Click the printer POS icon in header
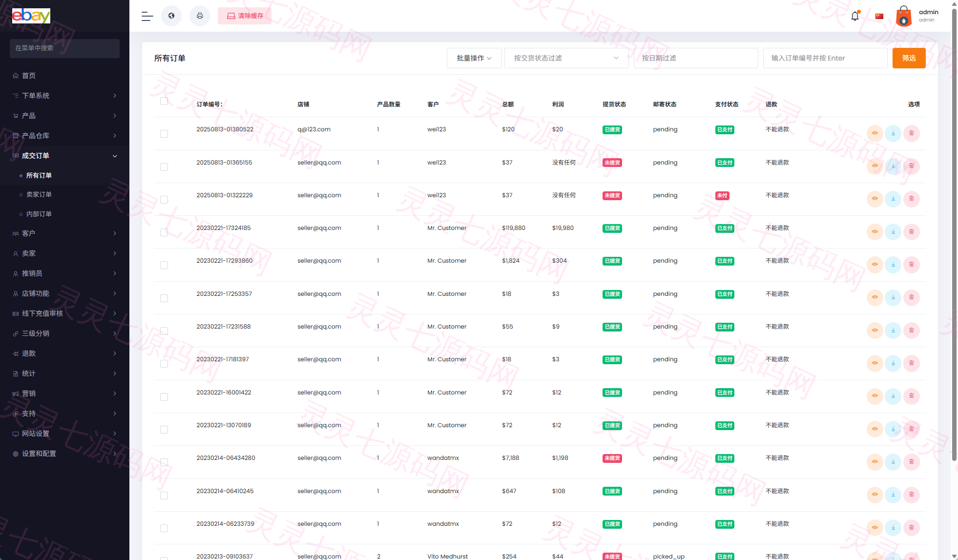 pos(200,16)
